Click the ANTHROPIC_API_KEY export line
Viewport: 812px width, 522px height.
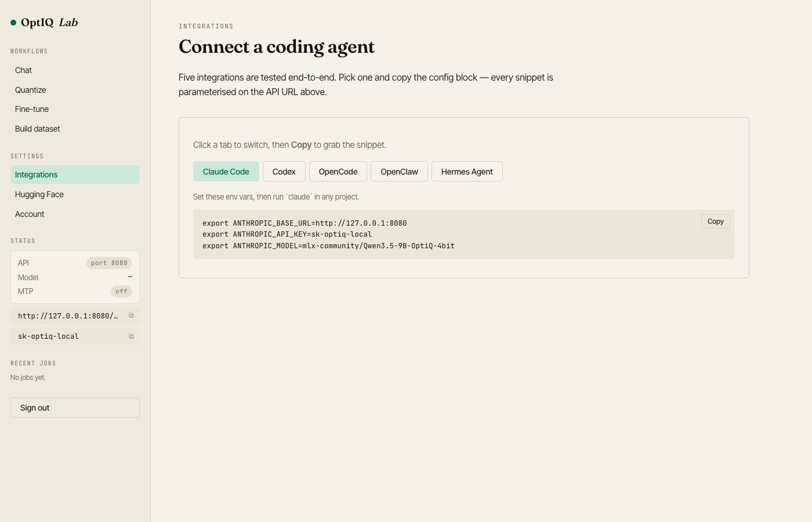pos(287,234)
